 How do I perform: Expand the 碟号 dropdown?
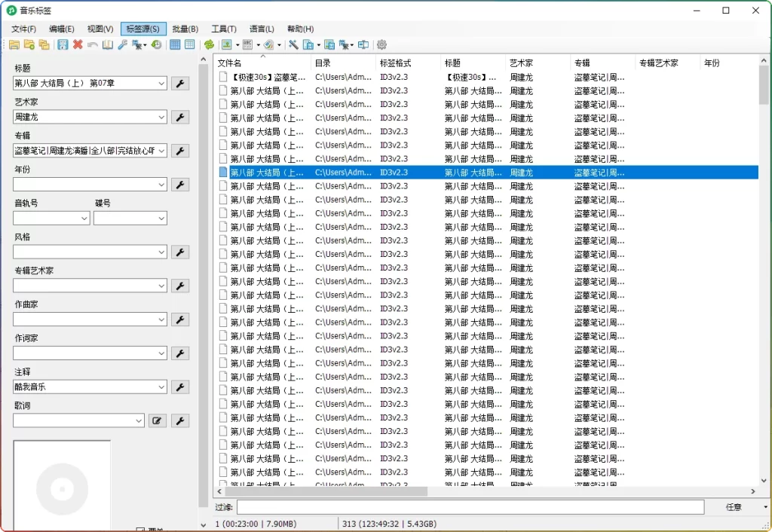[x=160, y=218]
